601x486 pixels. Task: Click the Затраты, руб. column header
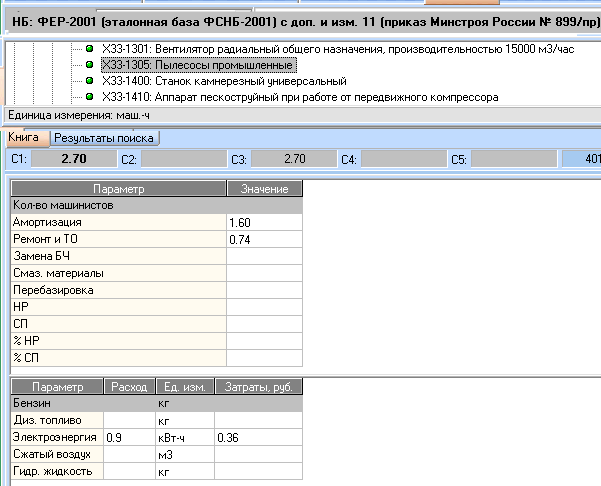[259, 387]
